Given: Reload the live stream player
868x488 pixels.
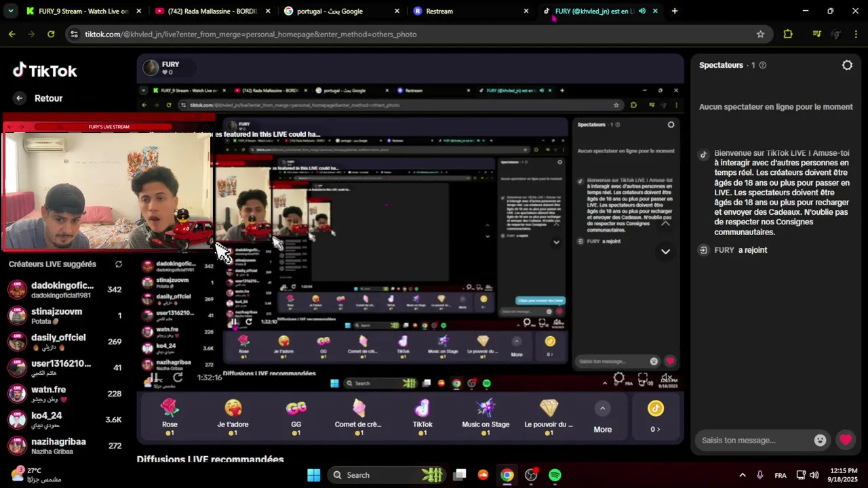Looking at the screenshot, I should 178,378.
